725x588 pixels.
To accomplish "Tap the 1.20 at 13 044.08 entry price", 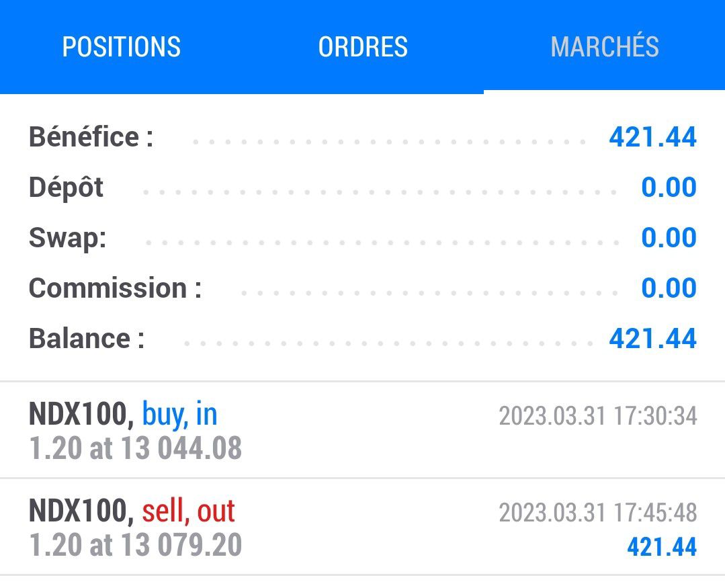I will [x=135, y=448].
